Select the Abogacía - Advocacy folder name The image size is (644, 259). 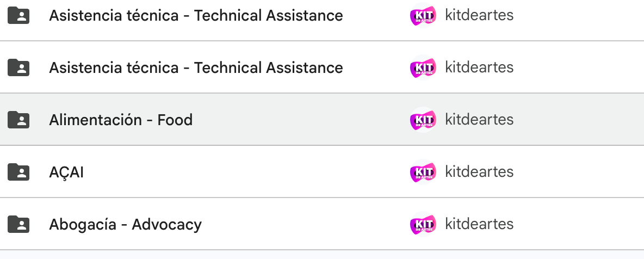[125, 225]
